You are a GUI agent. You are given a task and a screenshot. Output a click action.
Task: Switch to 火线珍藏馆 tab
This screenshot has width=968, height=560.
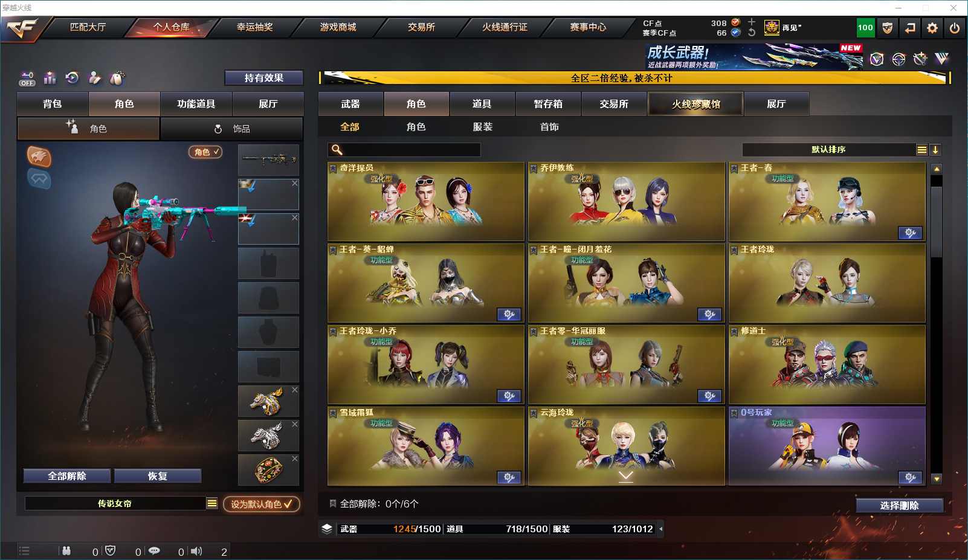[x=695, y=104]
